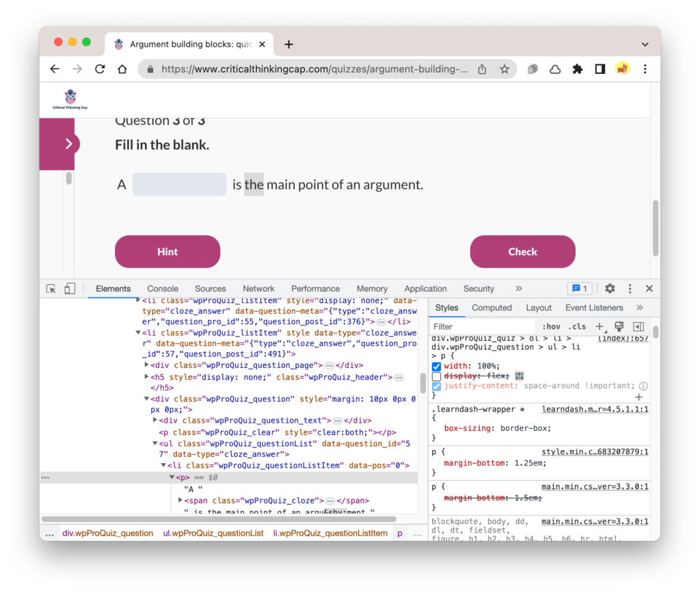Open DevTools settings gear
This screenshot has width=700, height=593.
coord(610,289)
